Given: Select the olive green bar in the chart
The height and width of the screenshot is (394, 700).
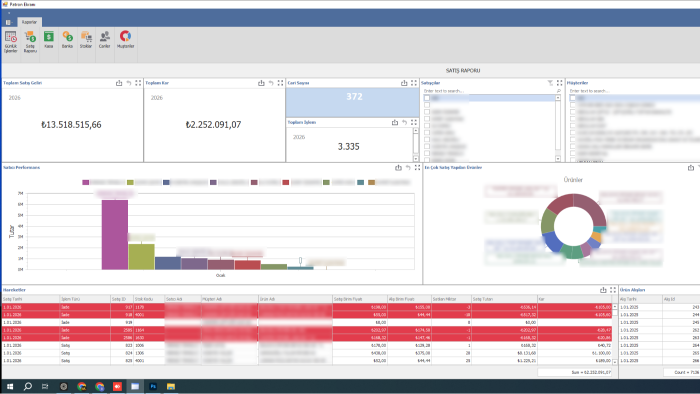Looking at the screenshot, I should coord(142,257).
